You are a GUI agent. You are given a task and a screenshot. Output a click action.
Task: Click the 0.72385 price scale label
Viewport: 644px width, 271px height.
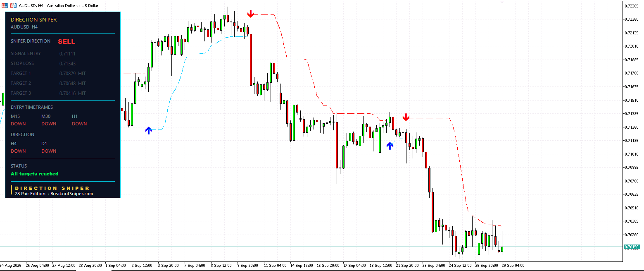tap(632, 6)
